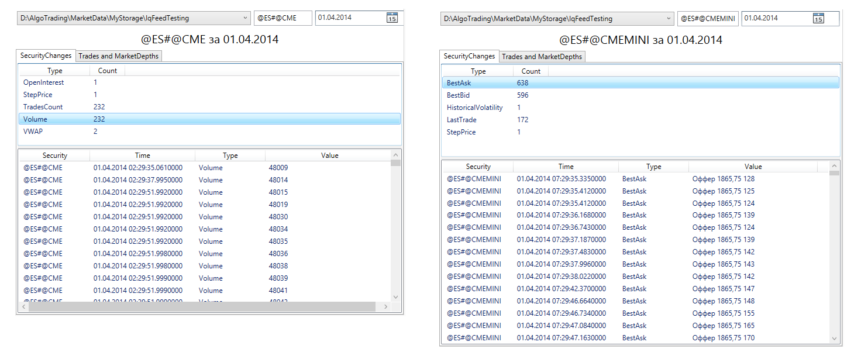
Task: Sort left grid by Time column header
Action: tap(142, 156)
